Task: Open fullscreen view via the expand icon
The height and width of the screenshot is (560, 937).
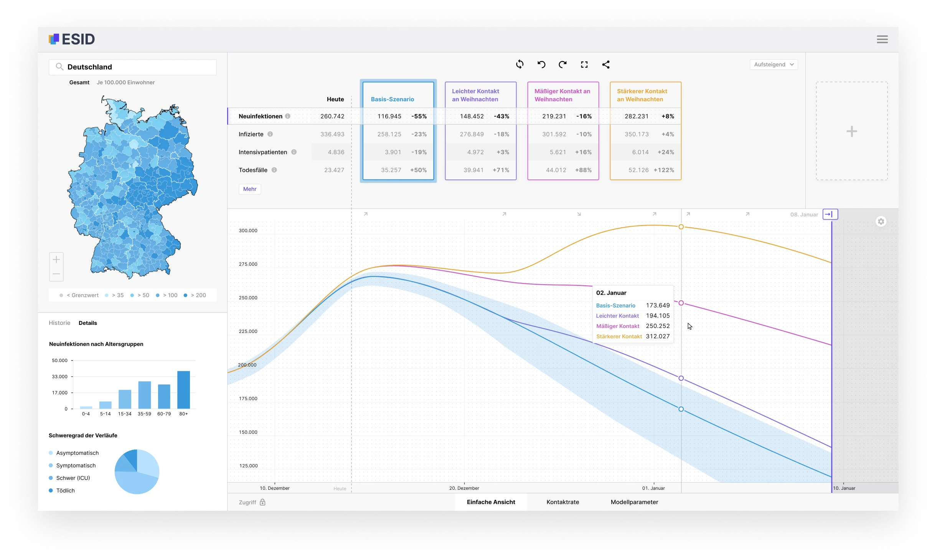Action: [584, 64]
